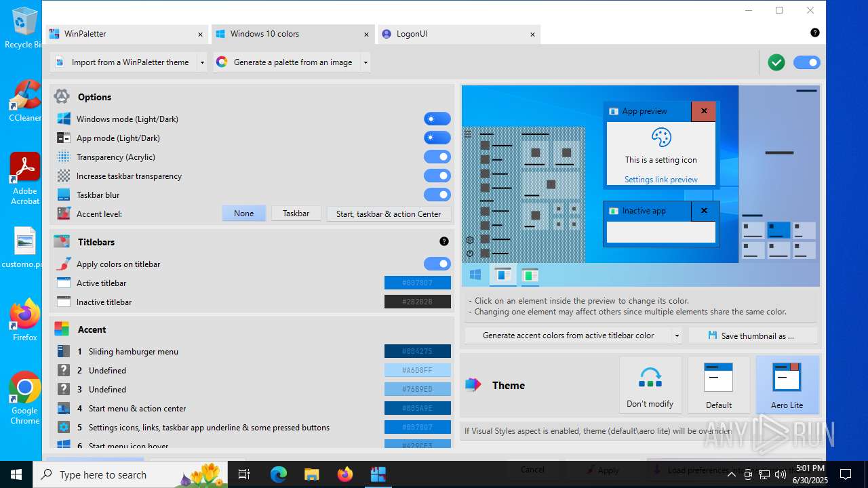The height and width of the screenshot is (488, 868).
Task: Click the question mark icon for accent 2
Action: 64,370
